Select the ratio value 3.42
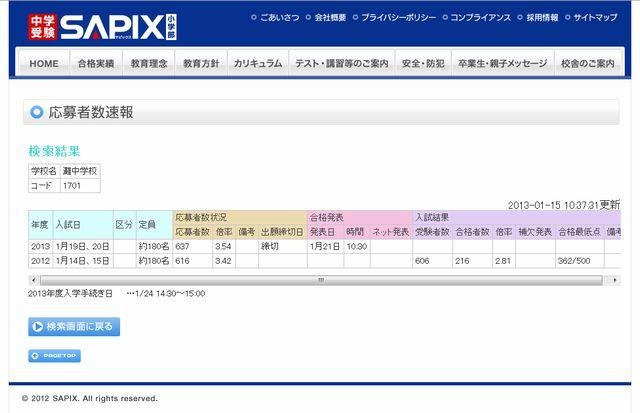This screenshot has height=413, width=640. tap(224, 261)
